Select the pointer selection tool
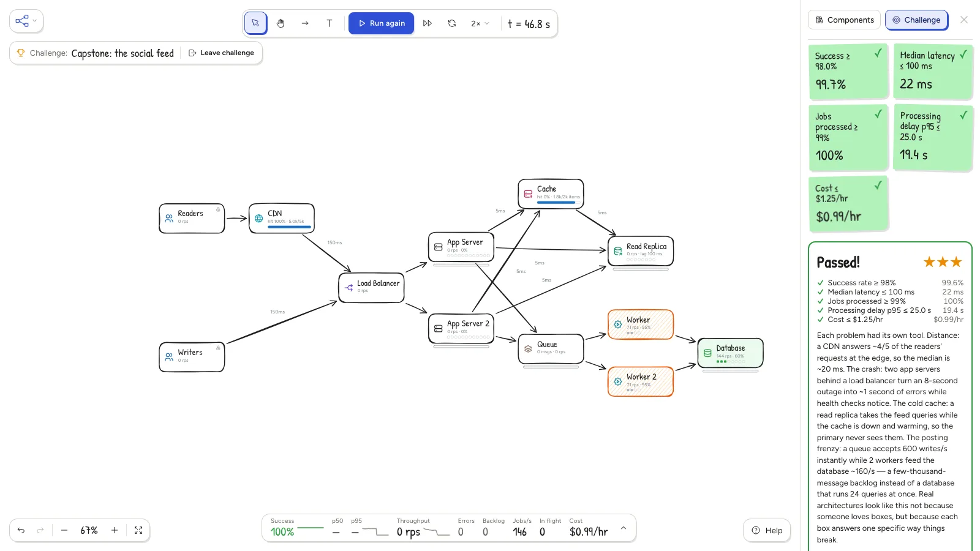Viewport: 980px width, 551px height. (x=255, y=23)
